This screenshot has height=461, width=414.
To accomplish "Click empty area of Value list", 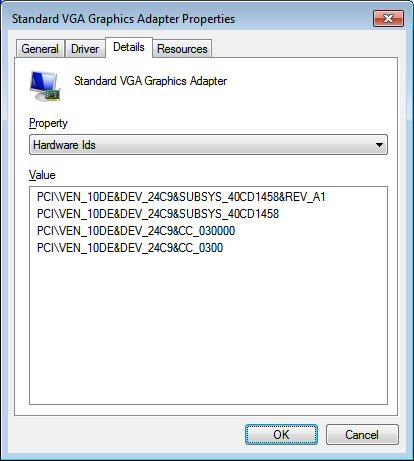I will pyautogui.click(x=208, y=328).
